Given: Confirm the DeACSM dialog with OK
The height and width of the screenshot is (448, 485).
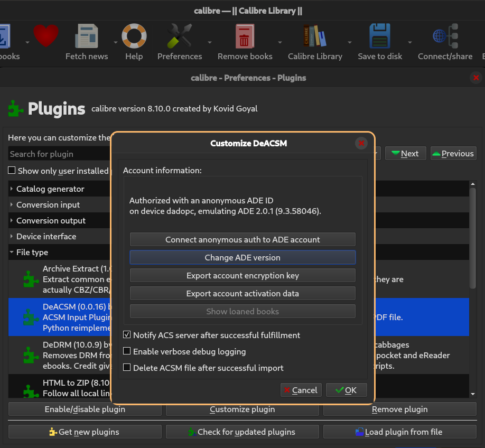Looking at the screenshot, I should click(346, 390).
